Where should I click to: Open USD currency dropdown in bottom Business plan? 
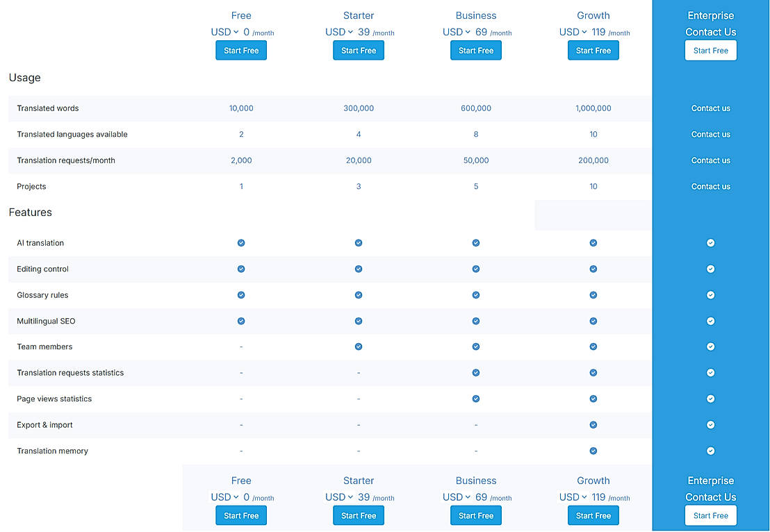click(x=457, y=497)
